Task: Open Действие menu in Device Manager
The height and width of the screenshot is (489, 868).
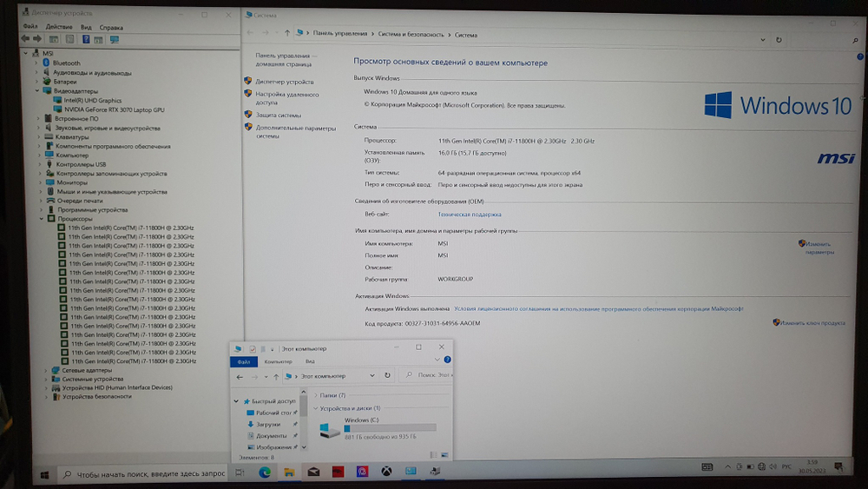Action: (59, 27)
